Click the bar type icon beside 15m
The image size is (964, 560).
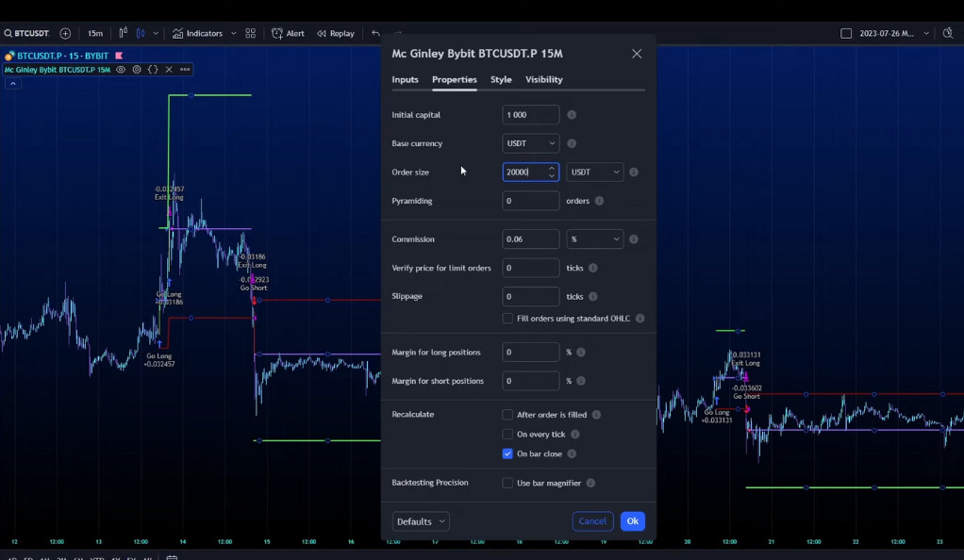click(x=123, y=33)
